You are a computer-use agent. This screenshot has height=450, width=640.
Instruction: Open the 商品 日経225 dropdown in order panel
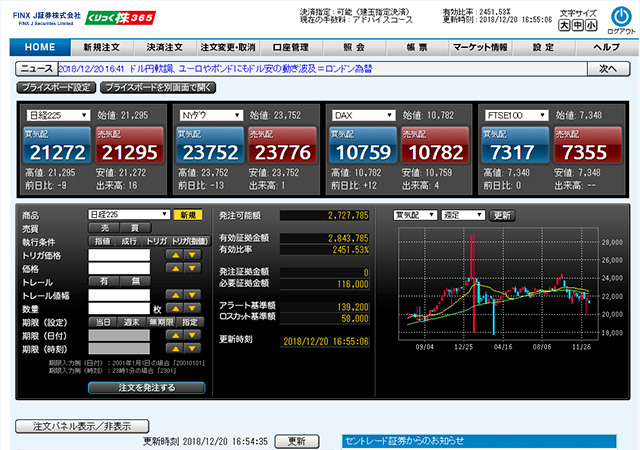coord(130,214)
